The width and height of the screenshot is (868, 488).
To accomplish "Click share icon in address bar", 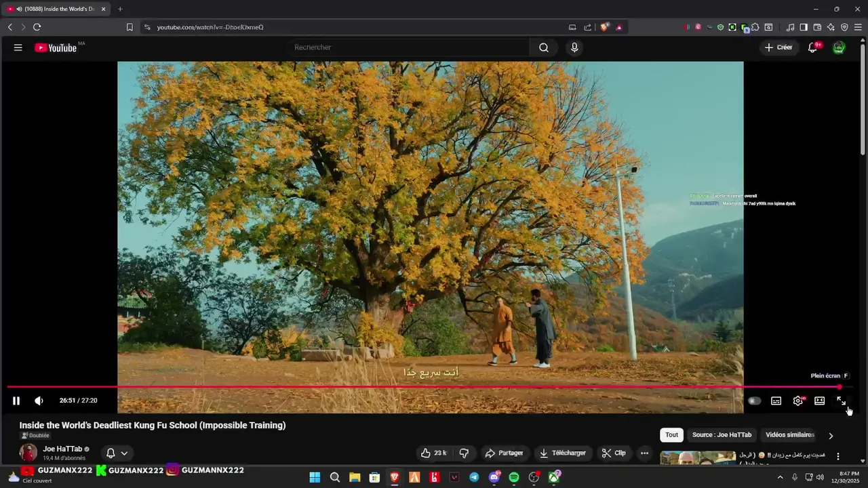I will (588, 27).
